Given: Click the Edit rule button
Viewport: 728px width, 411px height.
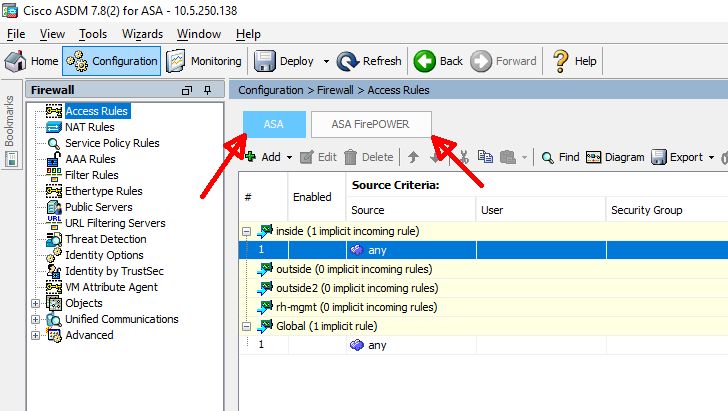Looking at the screenshot, I should pyautogui.click(x=318, y=157).
